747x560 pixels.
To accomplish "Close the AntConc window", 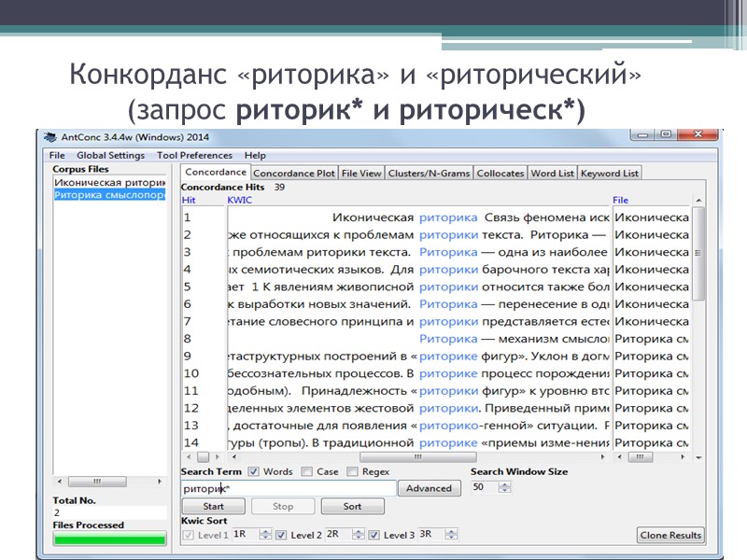I will pyautogui.click(x=698, y=134).
